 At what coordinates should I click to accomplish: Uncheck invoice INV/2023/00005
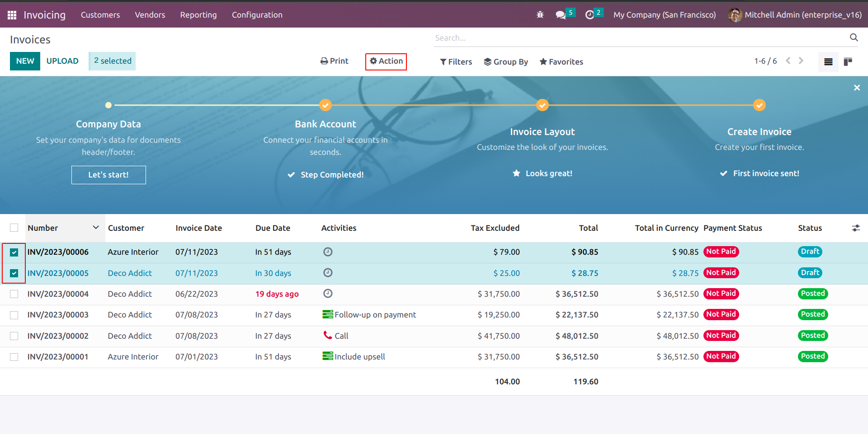14,273
